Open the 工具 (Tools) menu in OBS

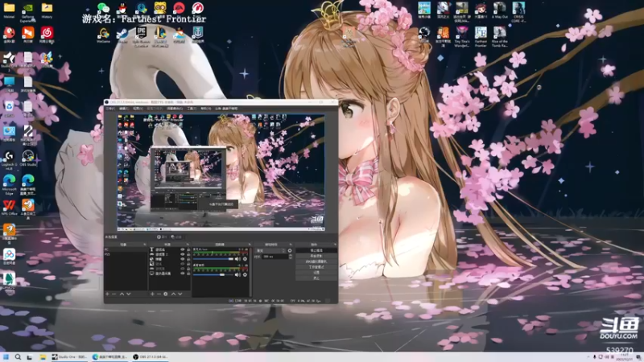click(192, 109)
